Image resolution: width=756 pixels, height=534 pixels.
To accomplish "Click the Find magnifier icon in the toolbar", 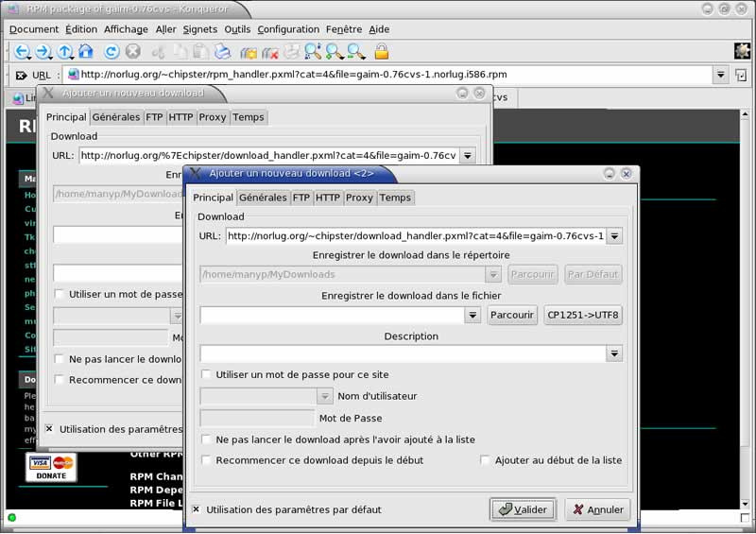I will click(x=313, y=51).
